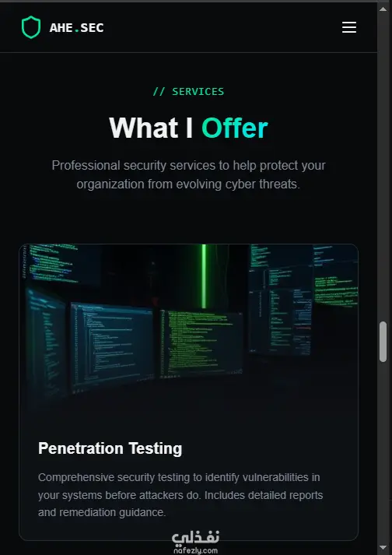This screenshot has height=555, width=392.
Task: Click the scrollbar track above the thumb
Action: 383,167
